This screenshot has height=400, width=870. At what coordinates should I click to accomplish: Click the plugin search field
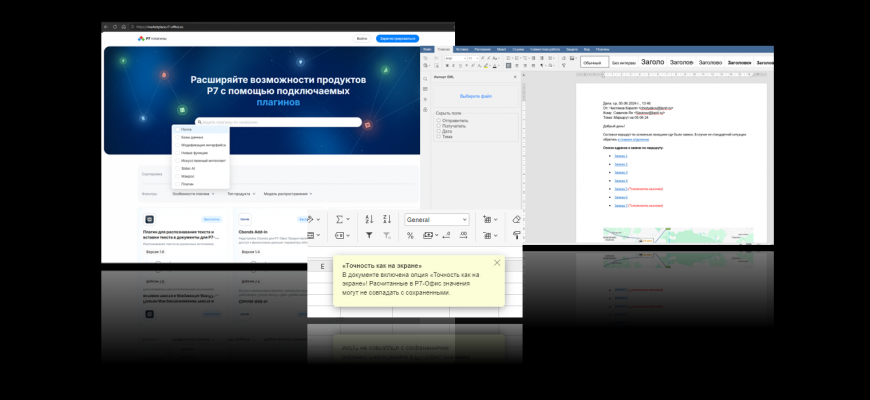tap(278, 122)
